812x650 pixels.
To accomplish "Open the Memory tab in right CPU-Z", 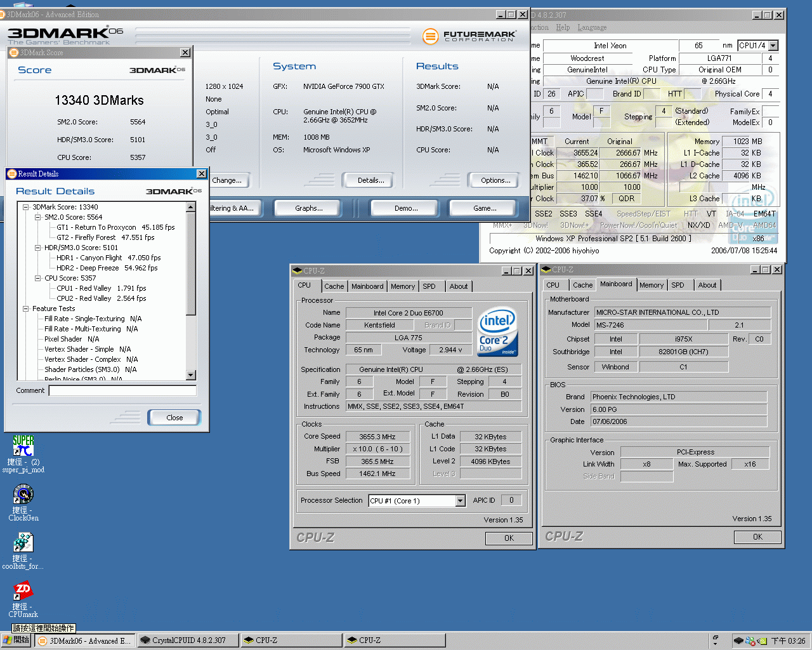I will (652, 286).
